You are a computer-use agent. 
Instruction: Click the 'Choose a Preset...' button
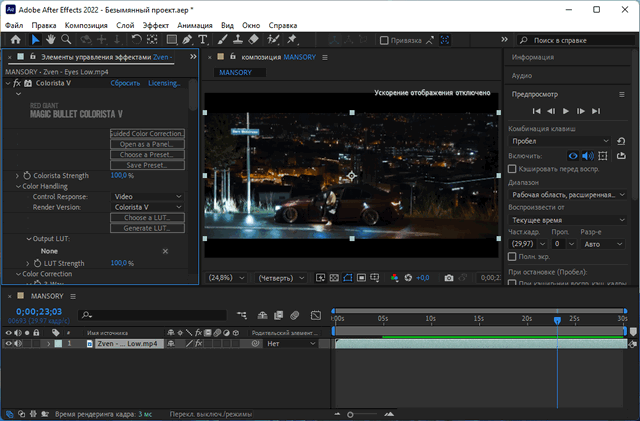click(147, 155)
